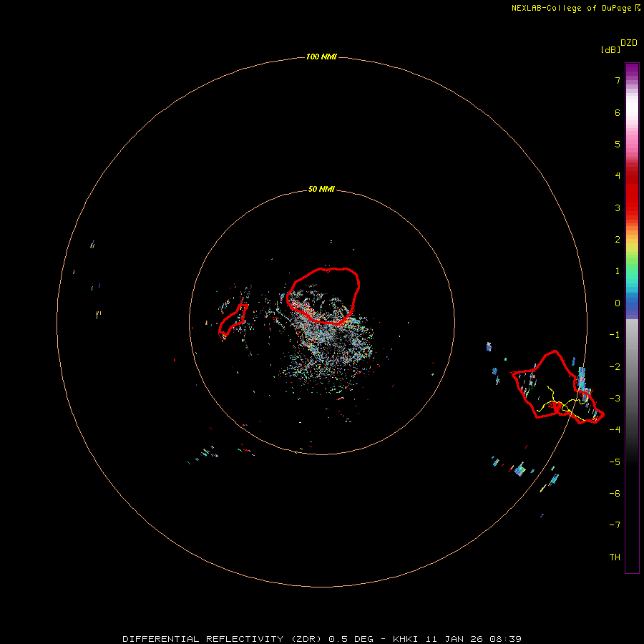Click the 5 value on the color scale
Screen dimensions: 644x644
click(618, 144)
